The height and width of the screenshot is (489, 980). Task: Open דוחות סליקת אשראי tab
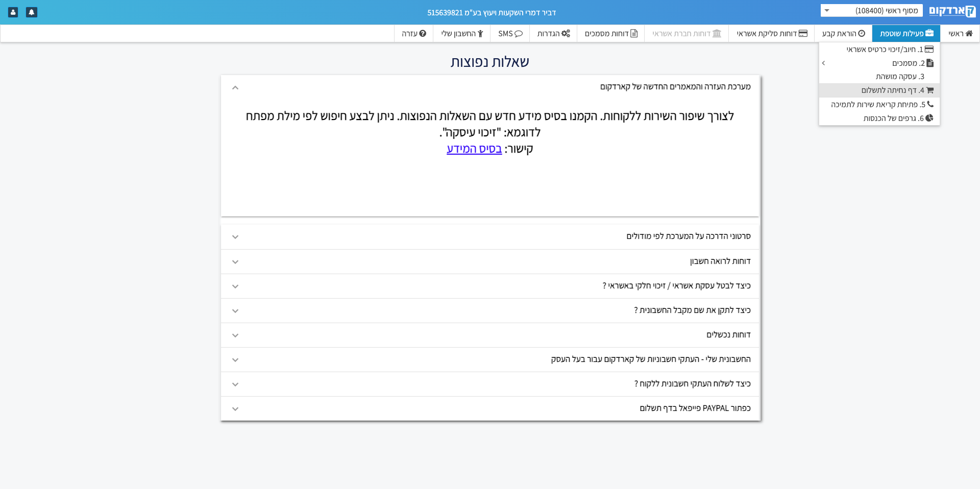[x=772, y=34]
